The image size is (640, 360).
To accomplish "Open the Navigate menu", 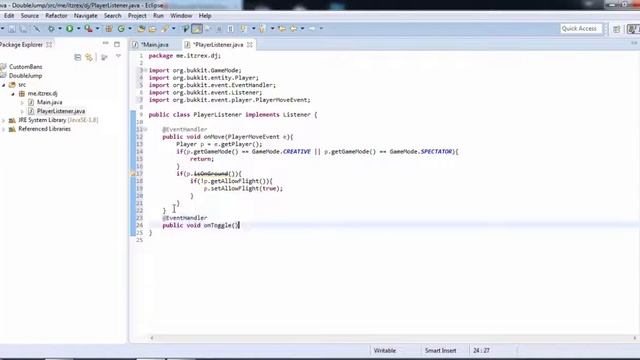I will (x=86, y=16).
